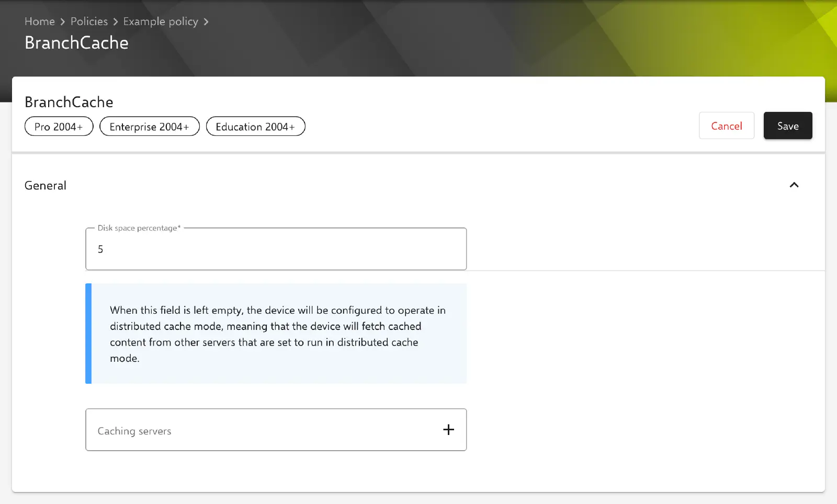Click the plus icon in Caching servers
Image resolution: width=837 pixels, height=504 pixels.
(448, 430)
